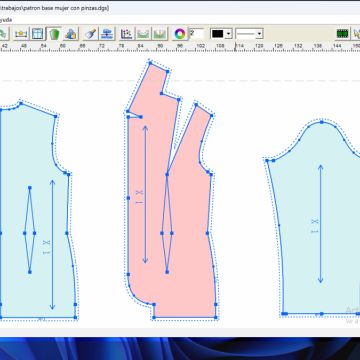Click the waist dart on pink front piece
Screen dimensions: 360x360
click(x=167, y=223)
